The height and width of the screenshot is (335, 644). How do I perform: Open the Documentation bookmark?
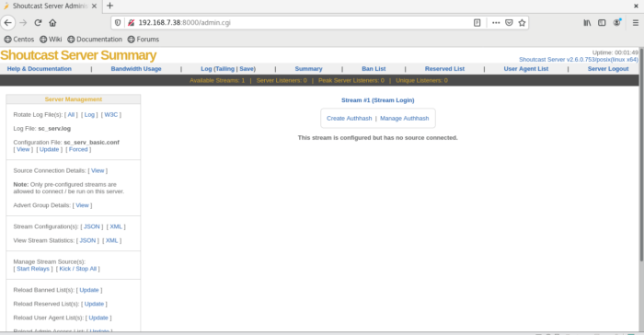(x=95, y=39)
